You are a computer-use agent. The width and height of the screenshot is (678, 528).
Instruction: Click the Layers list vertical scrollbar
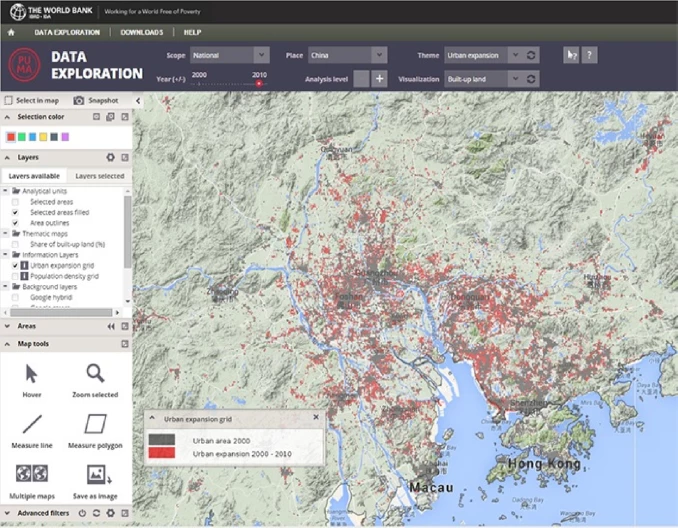click(x=128, y=231)
